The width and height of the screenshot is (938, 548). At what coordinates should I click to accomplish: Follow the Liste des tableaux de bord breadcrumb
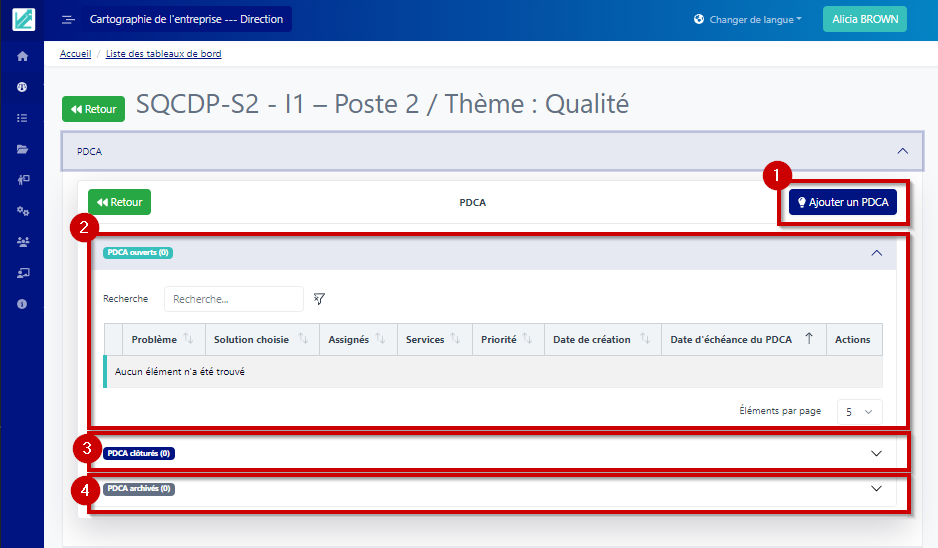(x=163, y=54)
